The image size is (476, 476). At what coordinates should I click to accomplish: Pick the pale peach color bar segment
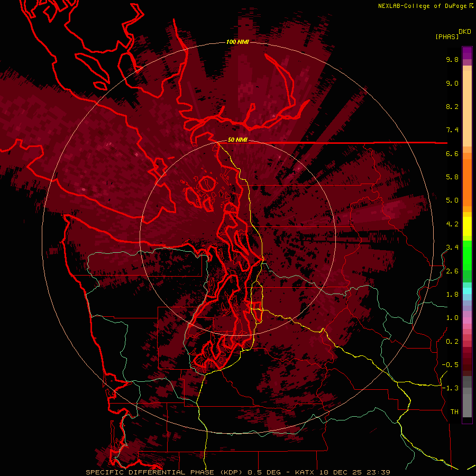[x=467, y=109]
